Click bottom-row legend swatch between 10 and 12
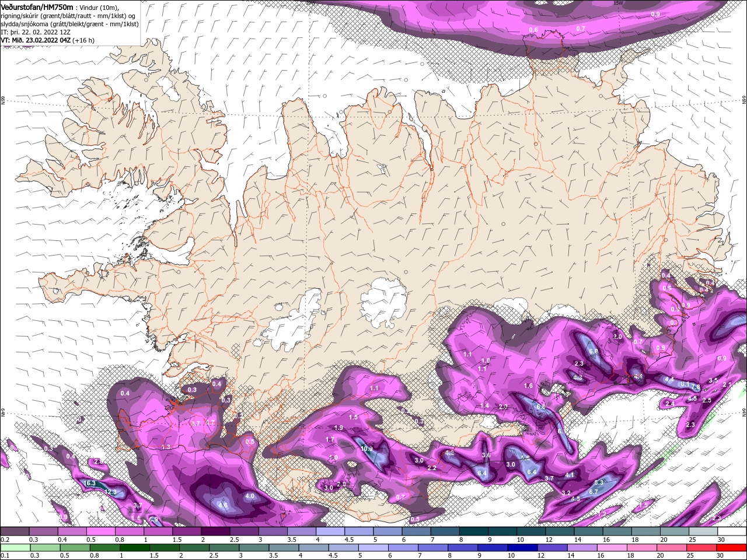747x560 pixels. 522,548
